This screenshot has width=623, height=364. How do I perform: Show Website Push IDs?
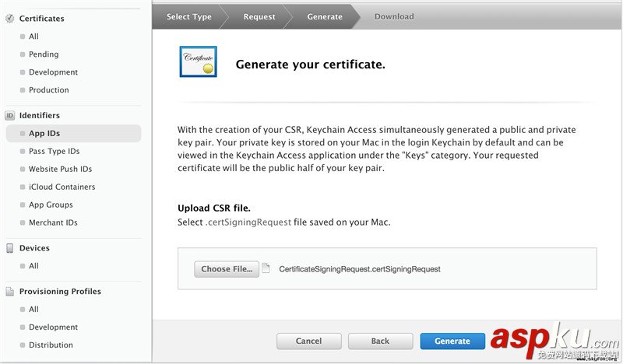pyautogui.click(x=60, y=169)
